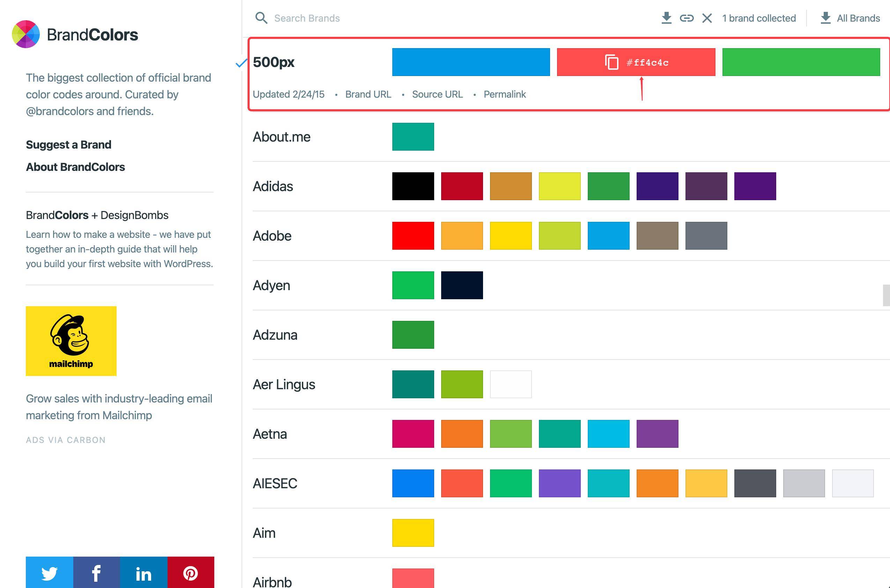
Task: Click the share link chain icon
Action: 686,18
